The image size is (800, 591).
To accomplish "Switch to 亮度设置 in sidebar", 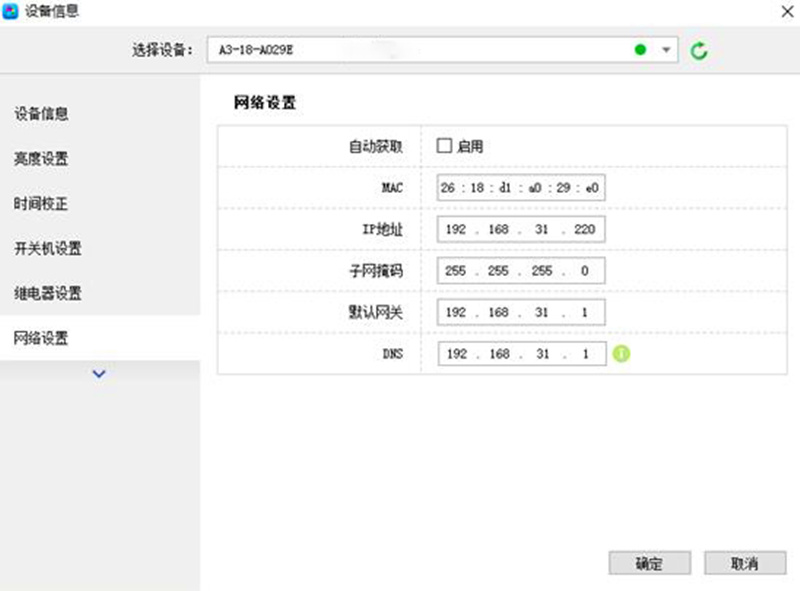I will [41, 159].
